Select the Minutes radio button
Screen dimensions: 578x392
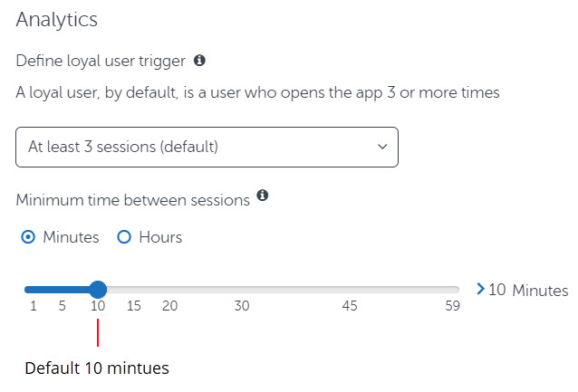coord(28,237)
